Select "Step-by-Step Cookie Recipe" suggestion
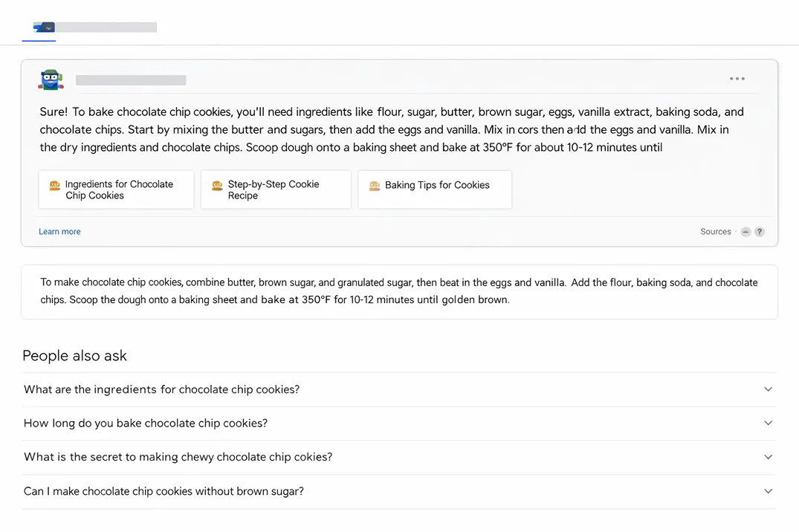This screenshot has width=799, height=532. pos(275,189)
